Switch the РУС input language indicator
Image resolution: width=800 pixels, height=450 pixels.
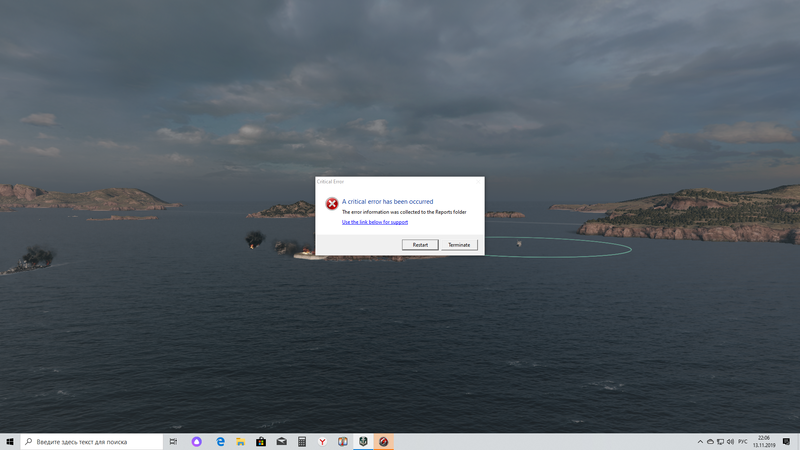pos(742,442)
